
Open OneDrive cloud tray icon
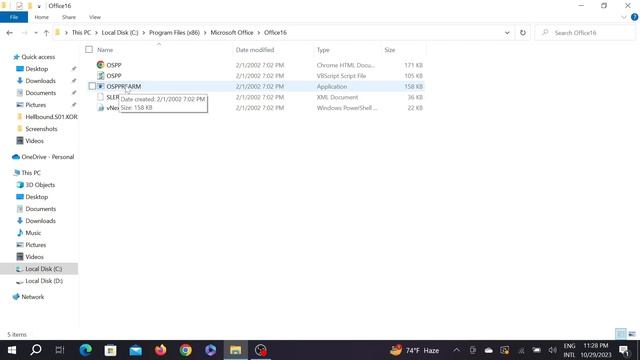click(x=489, y=350)
